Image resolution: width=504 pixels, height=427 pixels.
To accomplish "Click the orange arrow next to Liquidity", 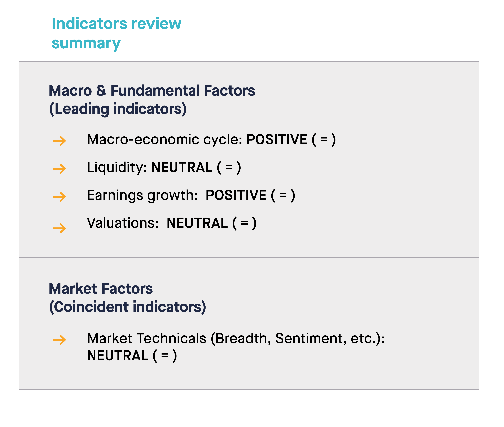I will (59, 169).
